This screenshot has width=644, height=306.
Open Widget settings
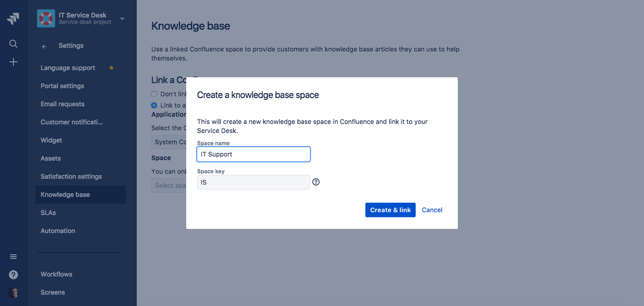51,140
